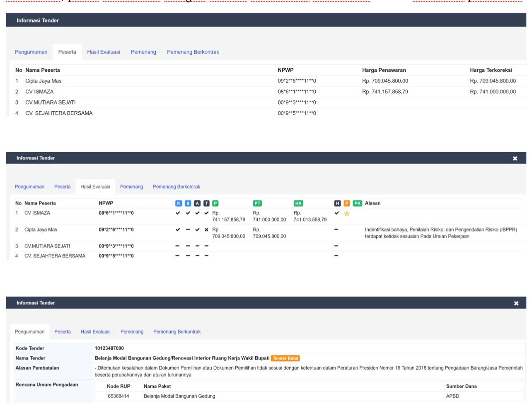Viewport: 532px width, 409px height.
Task: Click the blue B badge column header
Action: (188, 203)
